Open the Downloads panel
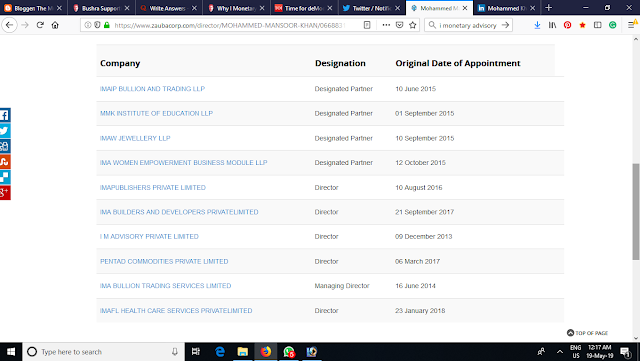 coord(537,25)
